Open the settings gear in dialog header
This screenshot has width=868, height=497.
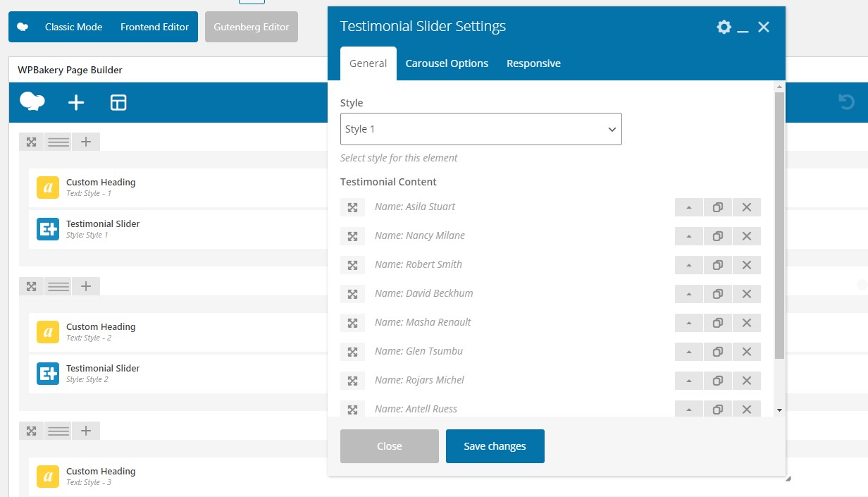click(x=724, y=27)
